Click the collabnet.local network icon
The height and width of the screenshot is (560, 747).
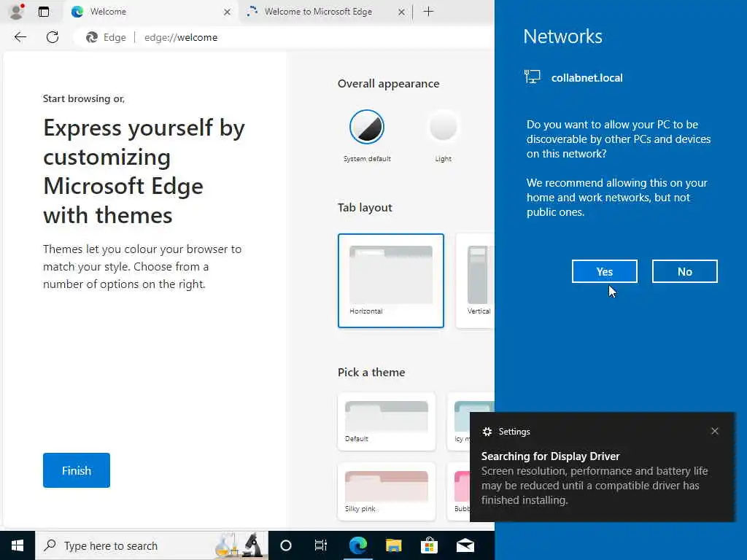click(x=532, y=77)
